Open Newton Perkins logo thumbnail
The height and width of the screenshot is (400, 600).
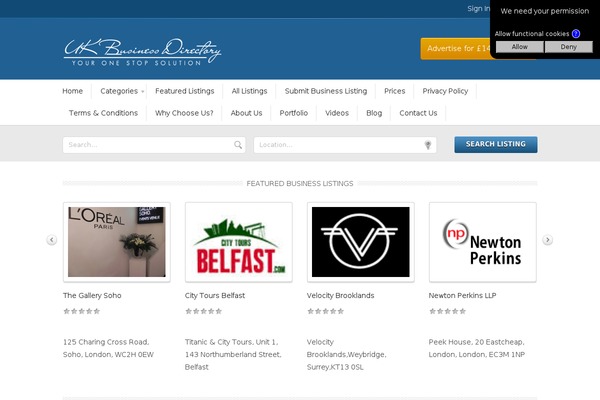pos(483,242)
